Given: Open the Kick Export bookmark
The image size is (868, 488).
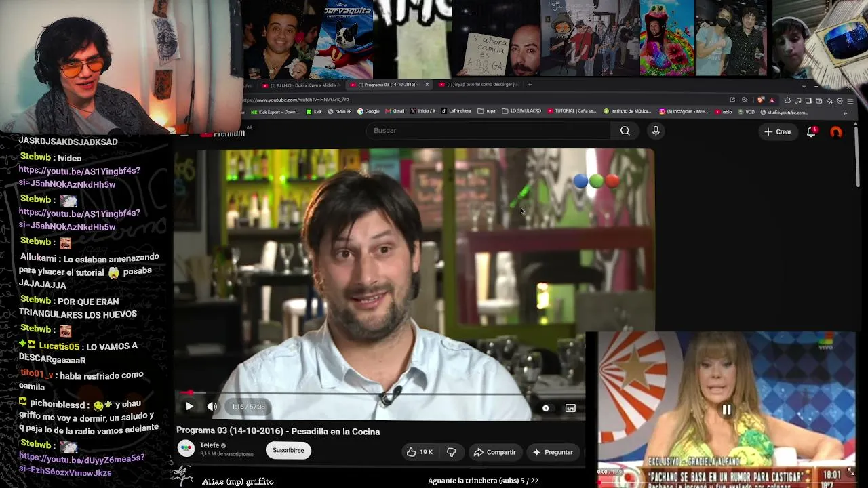Looking at the screenshot, I should 275,112.
